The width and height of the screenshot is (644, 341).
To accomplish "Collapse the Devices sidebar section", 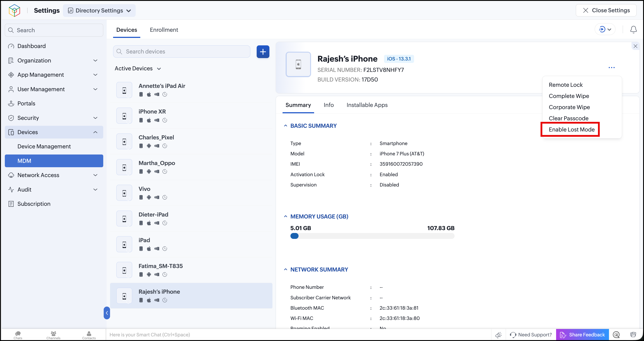I will point(95,132).
